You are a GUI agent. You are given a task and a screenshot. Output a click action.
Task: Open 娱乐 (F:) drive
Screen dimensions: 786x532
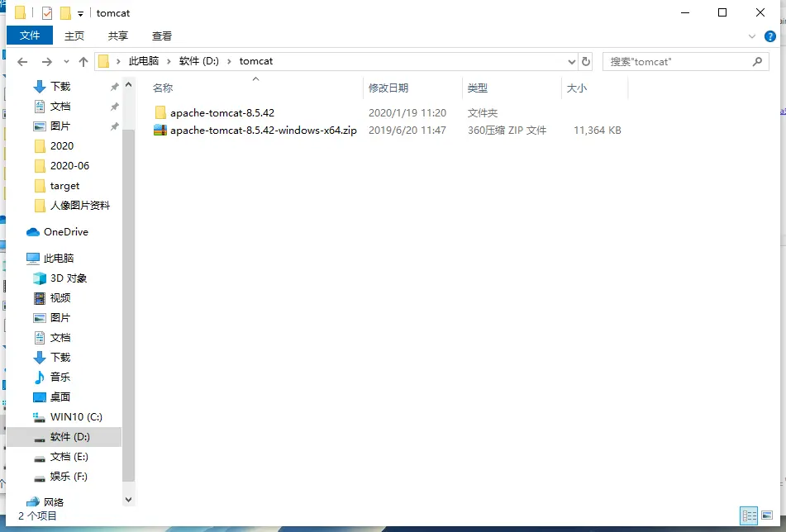tap(68, 477)
